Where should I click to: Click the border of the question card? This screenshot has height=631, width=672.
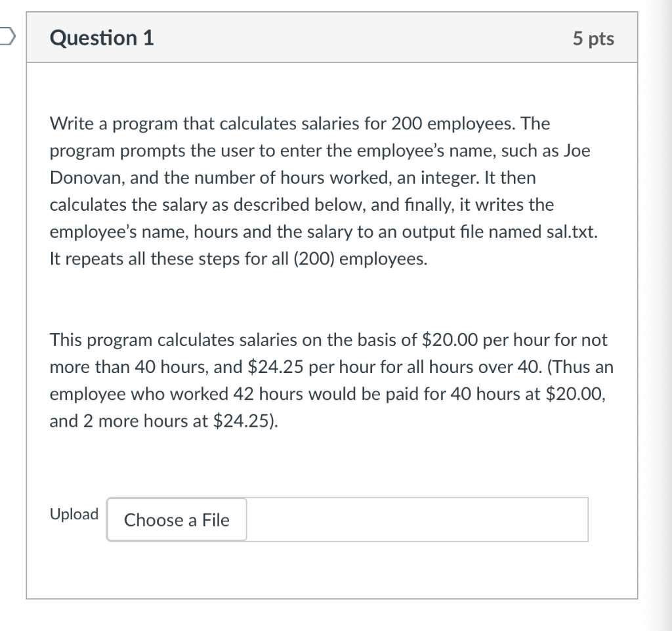[26, 328]
